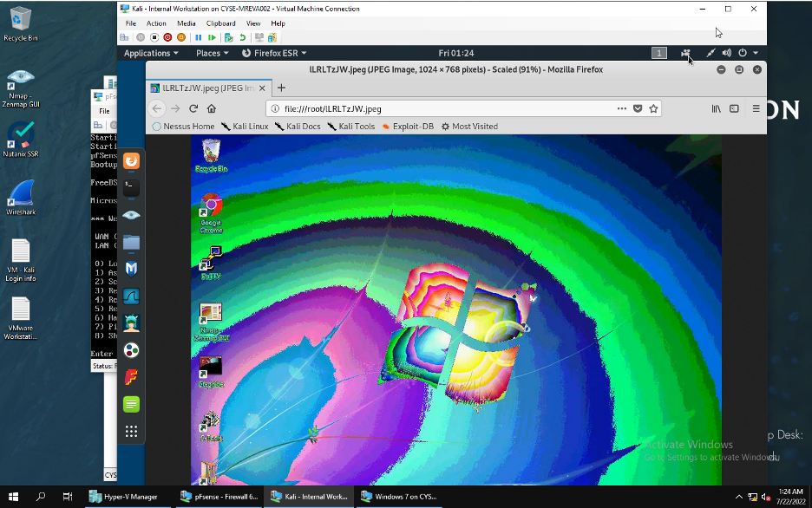Open the File menu of VM Connection
The height and width of the screenshot is (508, 812).
pos(131,23)
